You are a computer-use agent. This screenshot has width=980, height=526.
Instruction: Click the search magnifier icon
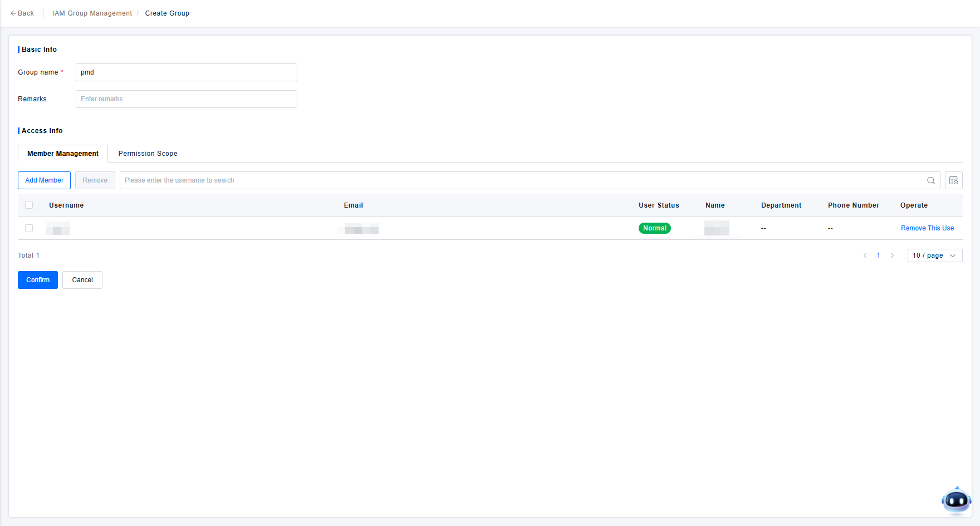tap(930, 180)
